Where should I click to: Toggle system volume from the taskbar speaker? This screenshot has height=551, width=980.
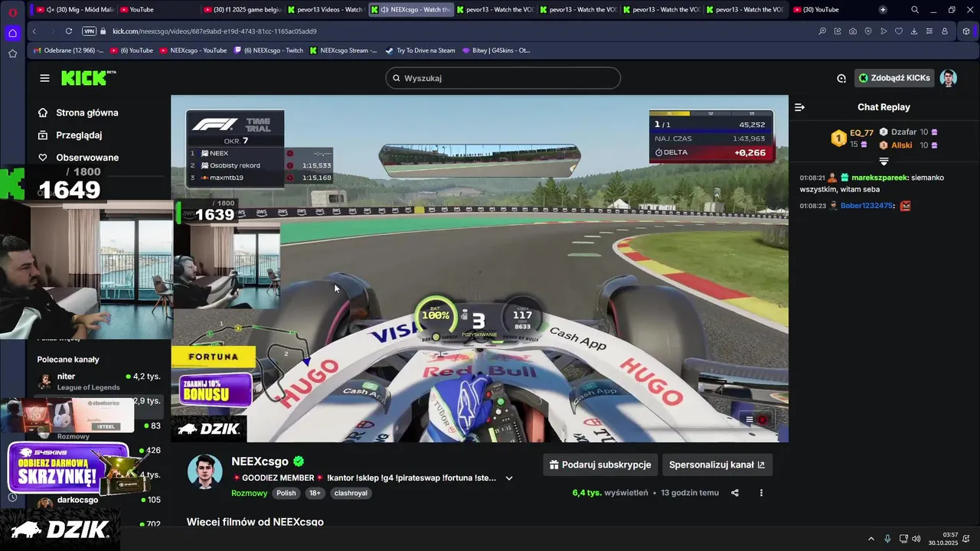tap(916, 539)
